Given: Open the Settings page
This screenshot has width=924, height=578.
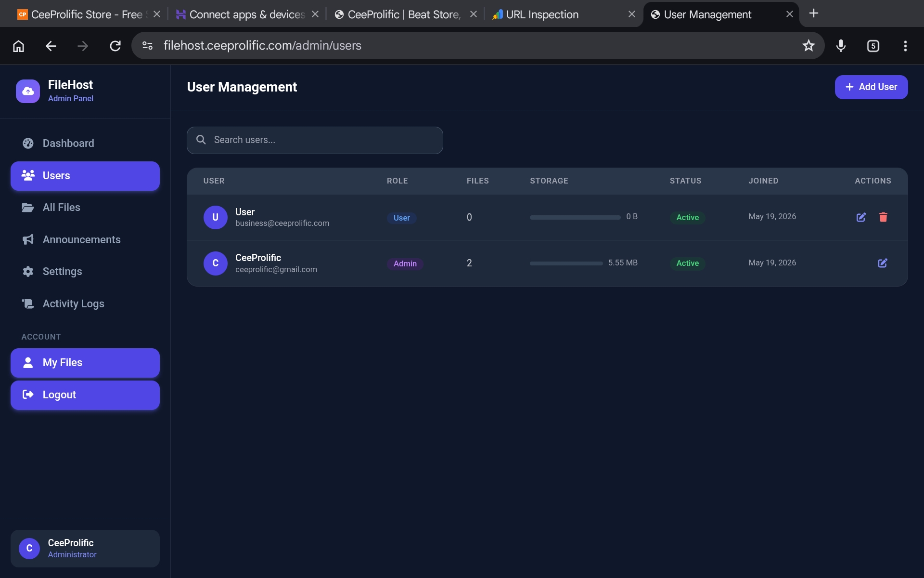Looking at the screenshot, I should 85,271.
